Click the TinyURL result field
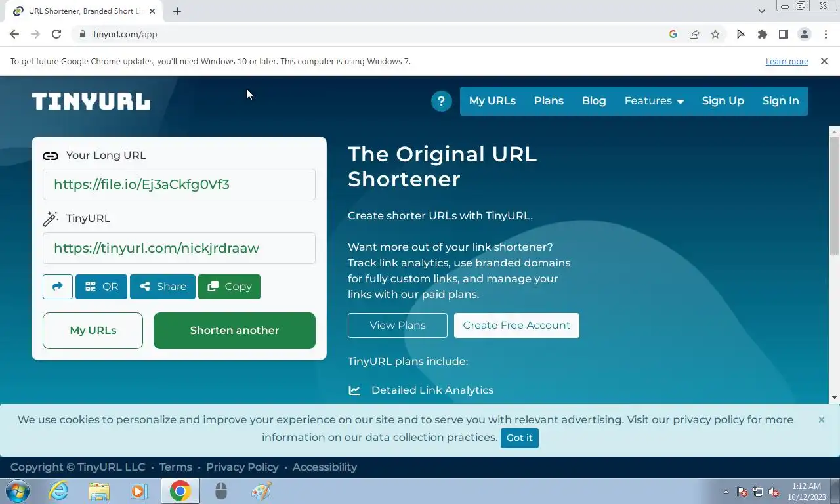 tap(179, 248)
